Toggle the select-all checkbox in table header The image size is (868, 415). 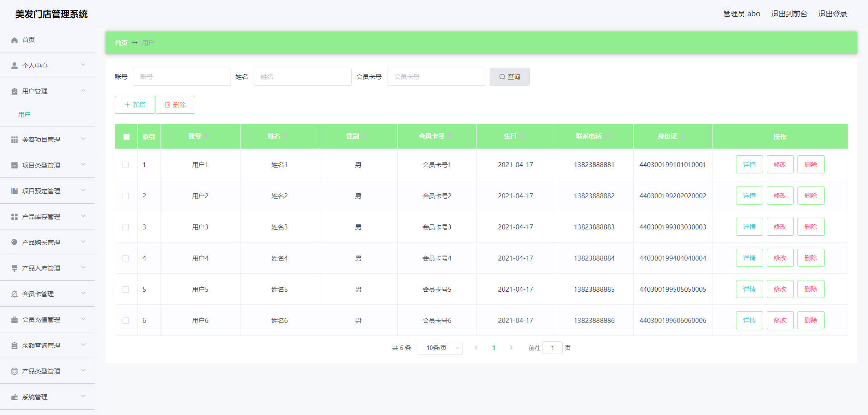tap(127, 137)
